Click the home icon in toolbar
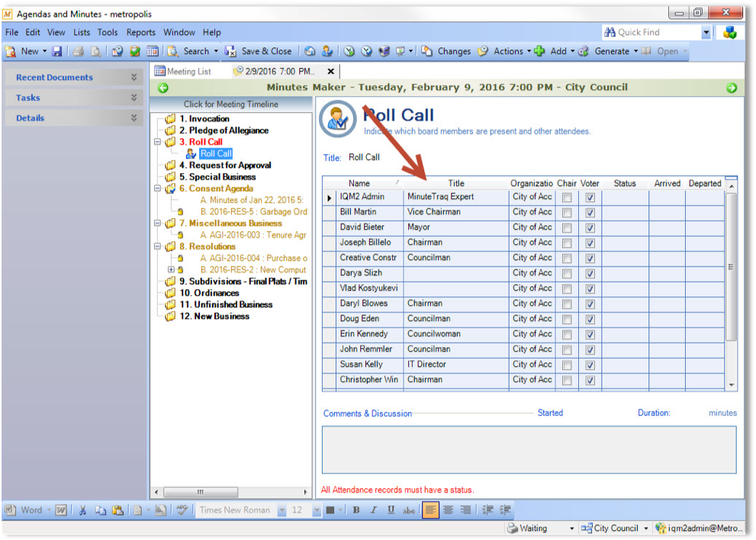This screenshot has height=540, width=756. (310, 51)
